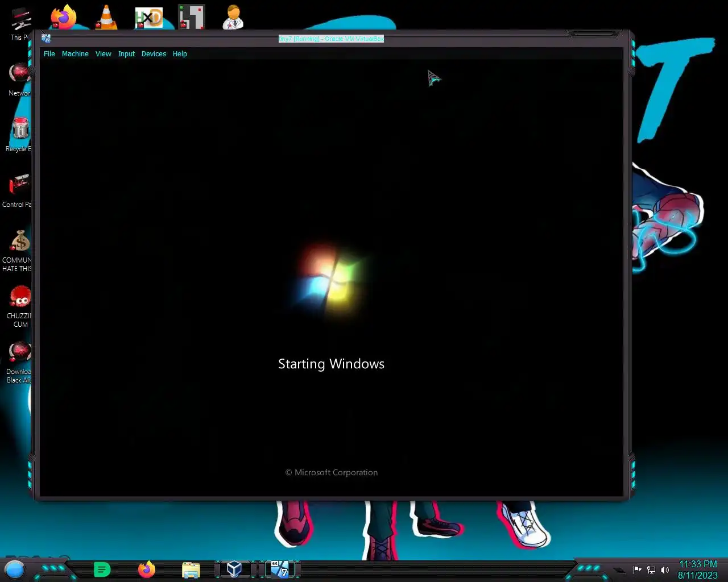Select the CHUZZII desktop icon
The image size is (728, 582).
(x=20, y=306)
